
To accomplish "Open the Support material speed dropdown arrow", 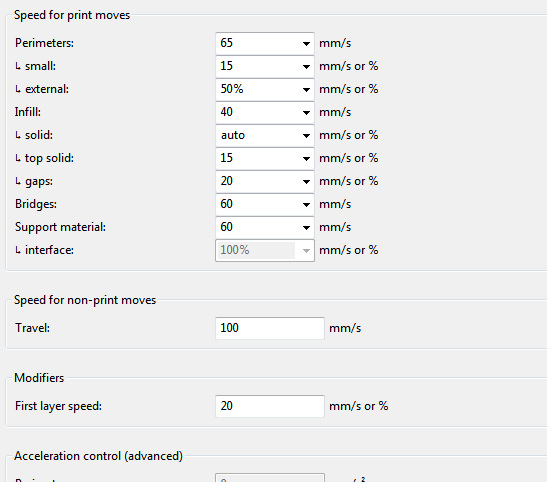I will tap(306, 228).
